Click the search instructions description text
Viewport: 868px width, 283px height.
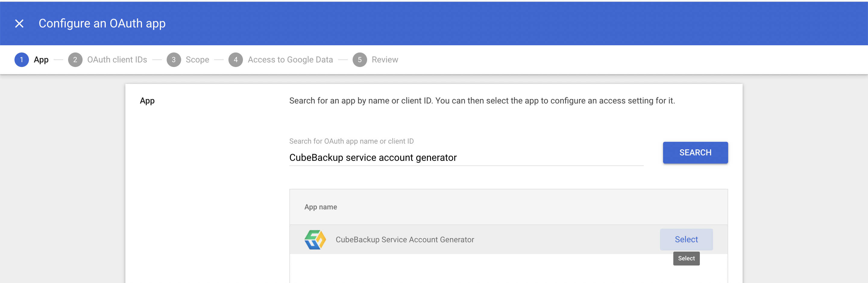(x=482, y=101)
